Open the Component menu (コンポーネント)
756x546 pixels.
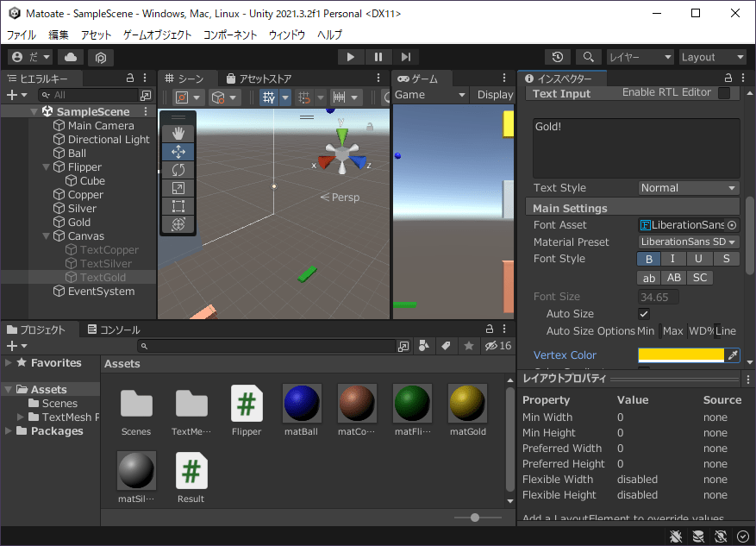[x=230, y=35]
